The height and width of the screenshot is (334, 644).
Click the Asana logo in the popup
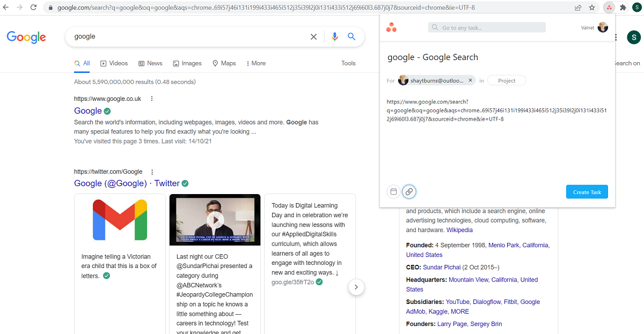pos(391,27)
